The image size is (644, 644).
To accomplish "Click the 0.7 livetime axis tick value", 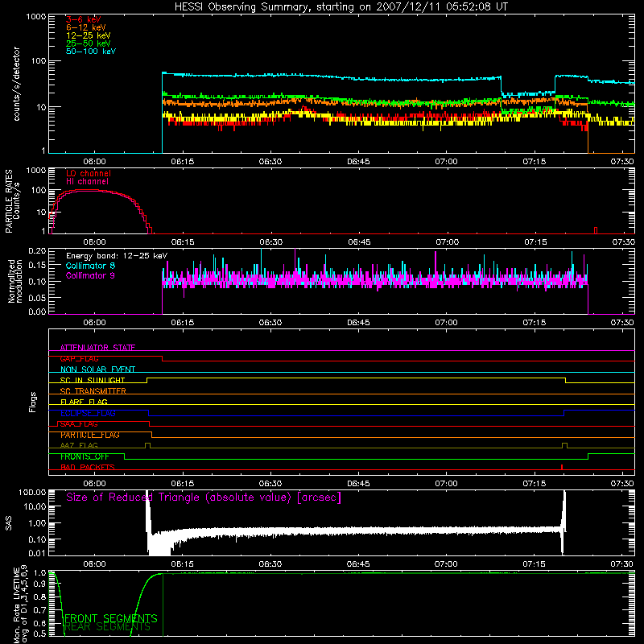I will (x=39, y=610).
